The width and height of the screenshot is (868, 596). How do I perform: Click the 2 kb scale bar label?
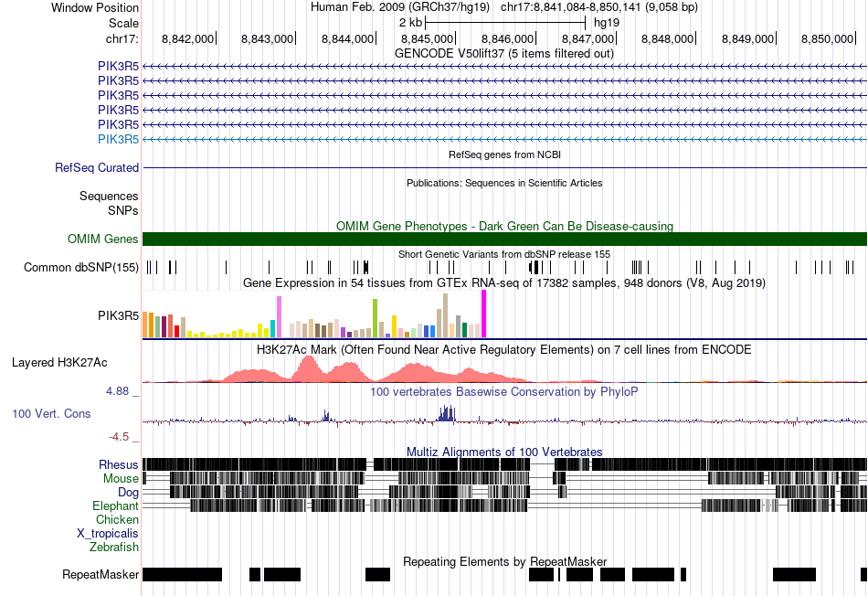click(410, 23)
